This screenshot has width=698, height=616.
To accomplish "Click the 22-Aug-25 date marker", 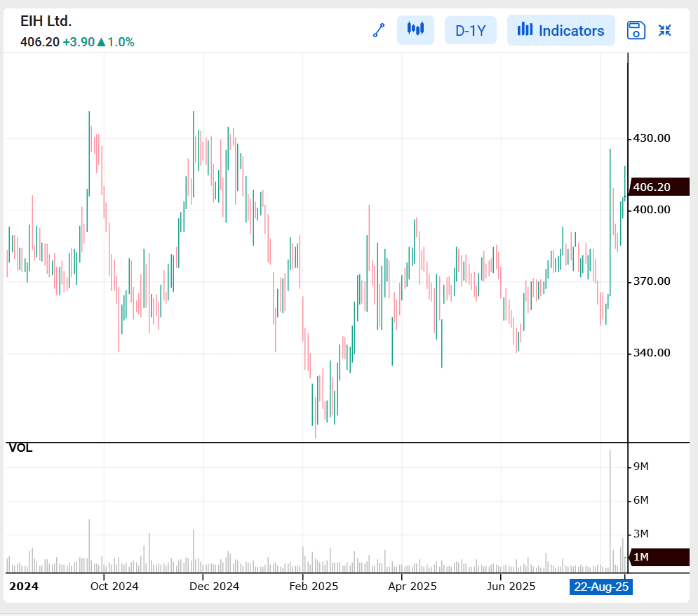I will (601, 587).
